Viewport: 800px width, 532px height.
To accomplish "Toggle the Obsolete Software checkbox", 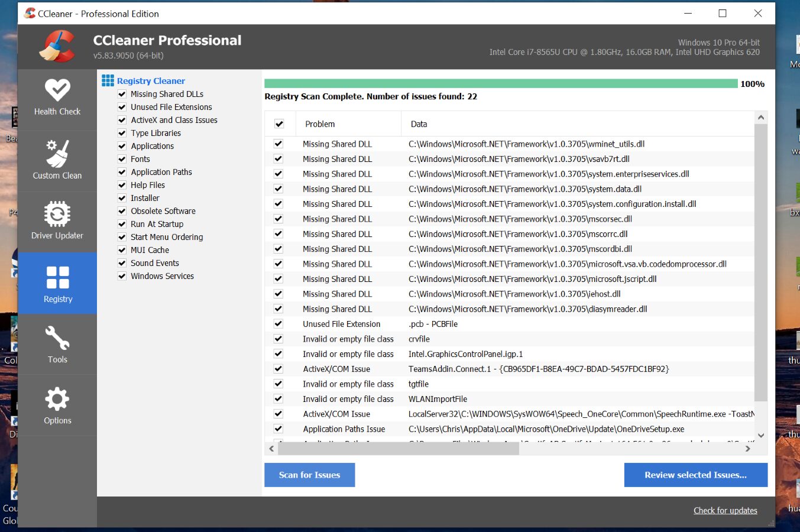I will 122,211.
